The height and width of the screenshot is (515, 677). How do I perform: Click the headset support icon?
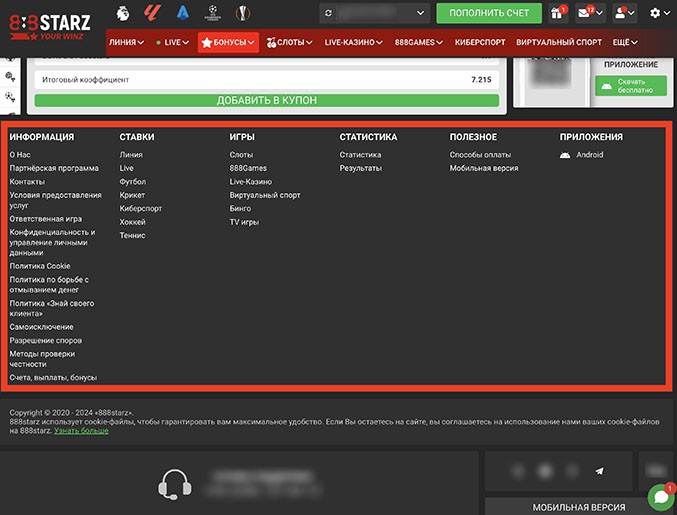(x=175, y=485)
